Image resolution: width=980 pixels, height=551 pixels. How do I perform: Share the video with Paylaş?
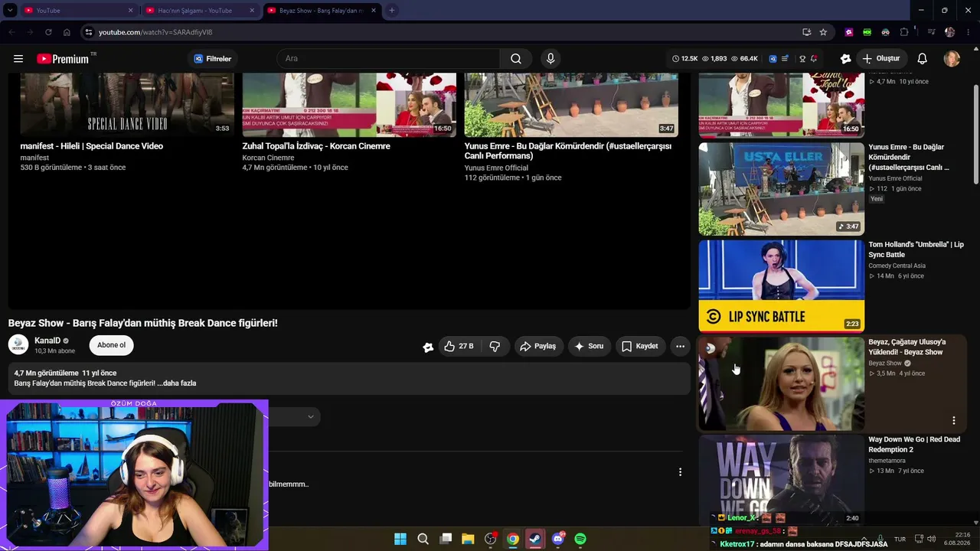537,346
